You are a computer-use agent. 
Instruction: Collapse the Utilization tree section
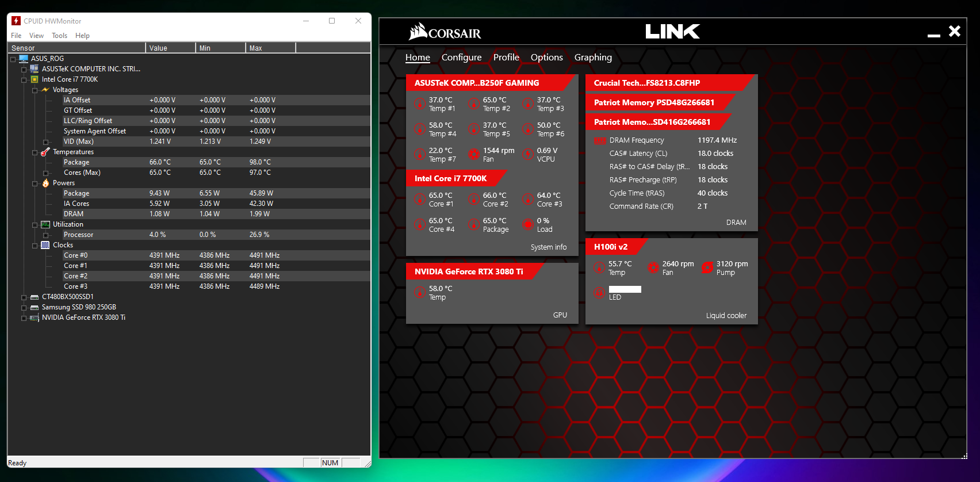[35, 225]
